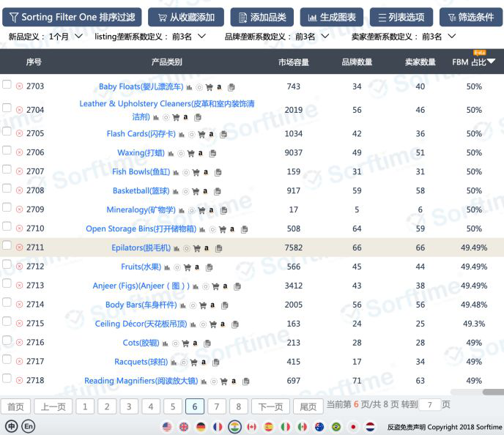
Task: Remove row 2716 with the red X icon
Action: [x=19, y=343]
